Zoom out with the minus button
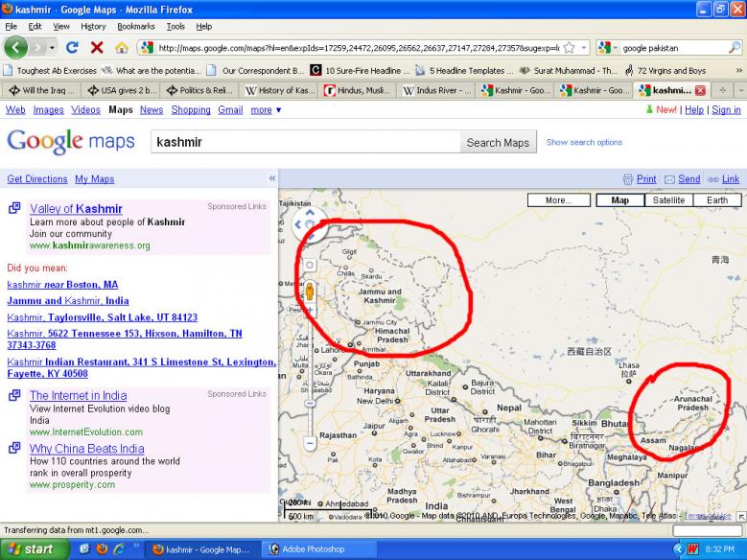747x560 pixels. coord(310,444)
